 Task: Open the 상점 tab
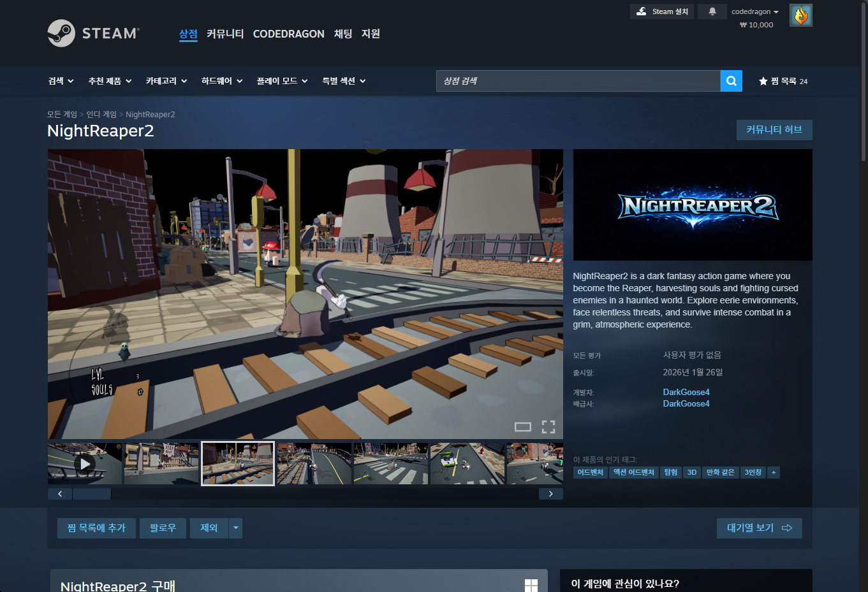[188, 34]
